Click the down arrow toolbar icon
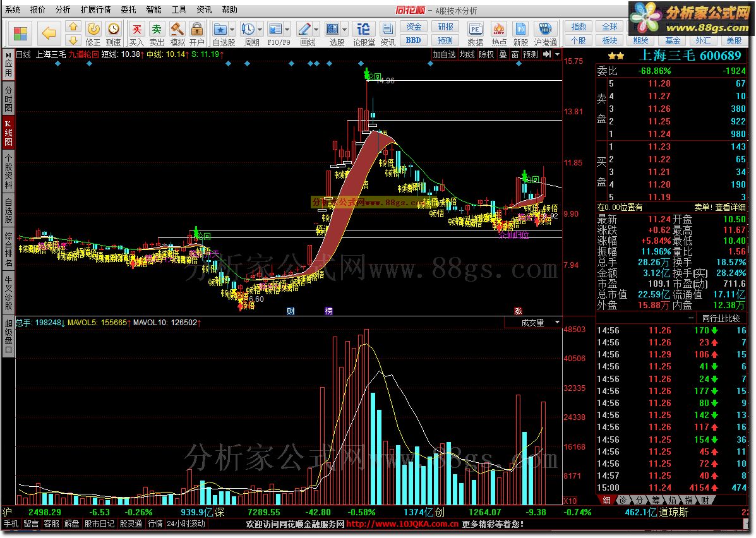Viewport: 756px width, 538px height. 73,40
